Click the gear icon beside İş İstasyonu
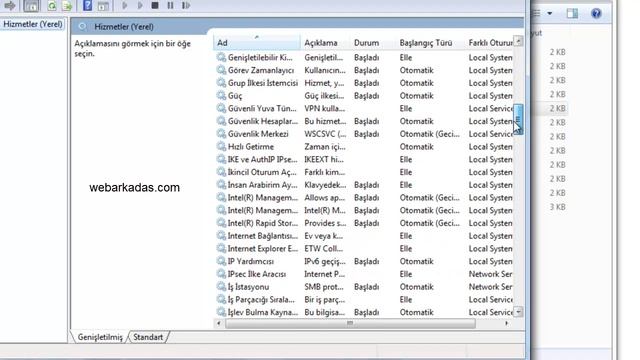The image size is (640, 360). click(221, 287)
